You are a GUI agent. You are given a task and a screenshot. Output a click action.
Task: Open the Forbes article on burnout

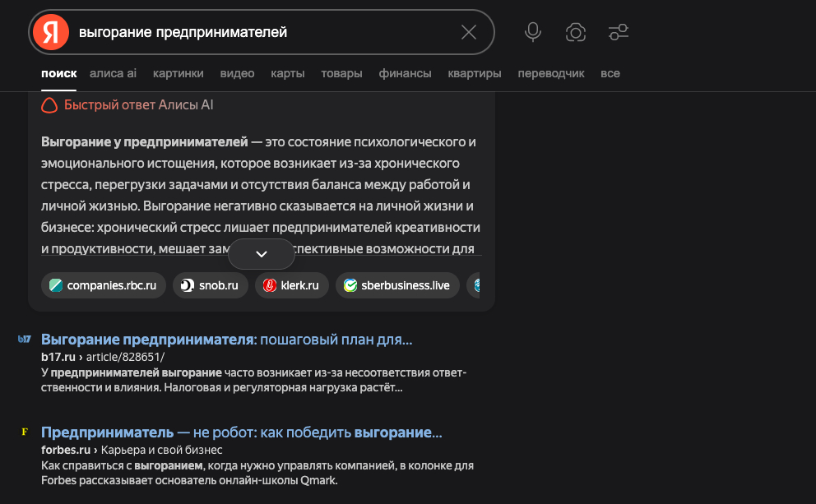[x=241, y=432]
